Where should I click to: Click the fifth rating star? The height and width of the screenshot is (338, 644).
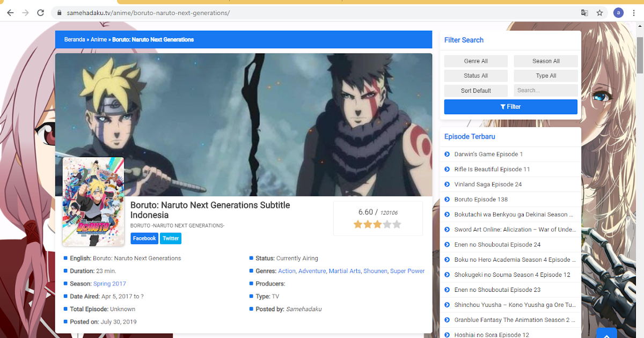pos(397,224)
